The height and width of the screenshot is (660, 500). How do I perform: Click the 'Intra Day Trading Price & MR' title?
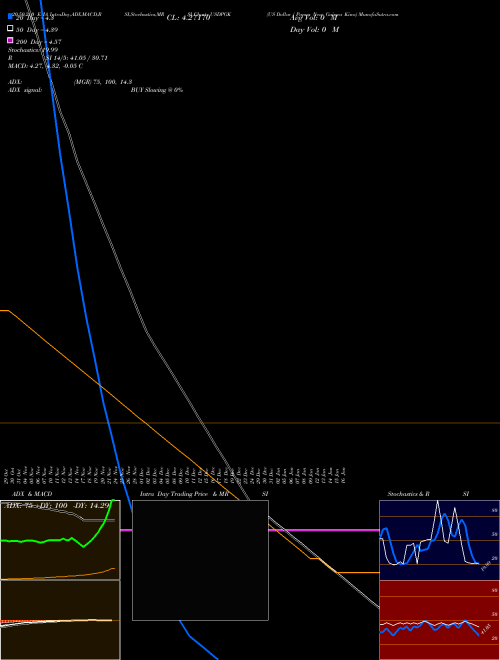coord(184,494)
